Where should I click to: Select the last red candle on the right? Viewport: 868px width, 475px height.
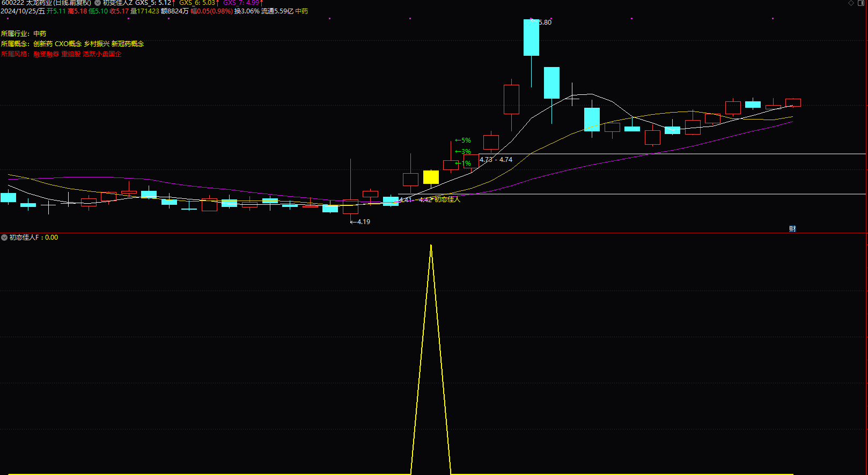pos(793,102)
